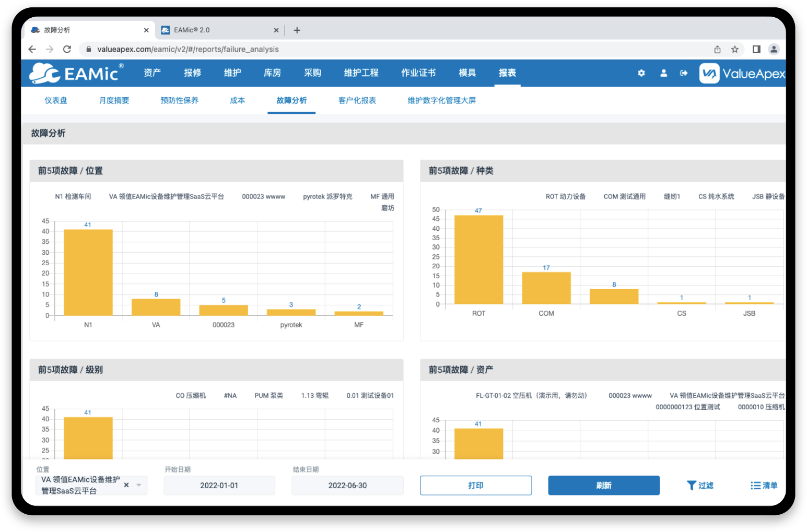Screen dimensions: 807x532
Task: Click the 过滤 filter funnel link
Action: pyautogui.click(x=700, y=485)
